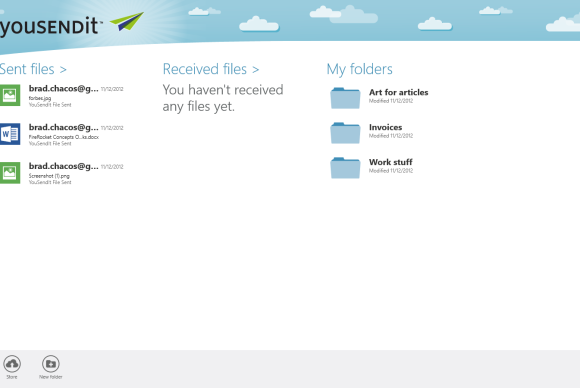Open the Invoices folder icon
Image resolution: width=580 pixels, height=388 pixels.
point(345,133)
